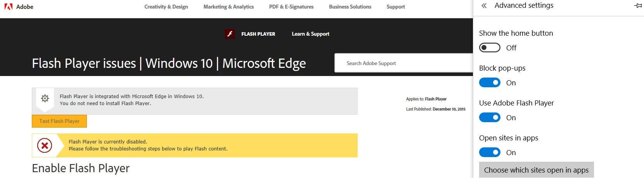The height and width of the screenshot is (178, 644).
Task: Open the Learn & Support link
Action: (x=310, y=34)
